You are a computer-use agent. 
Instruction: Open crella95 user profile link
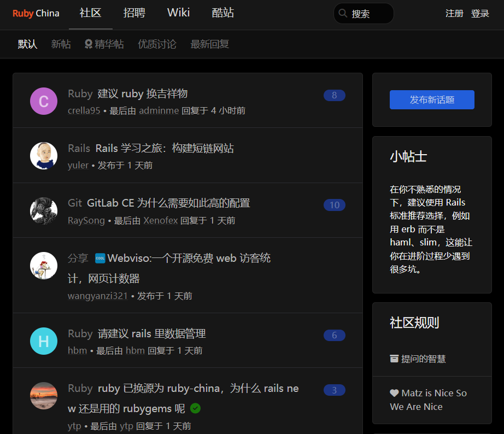pos(84,110)
